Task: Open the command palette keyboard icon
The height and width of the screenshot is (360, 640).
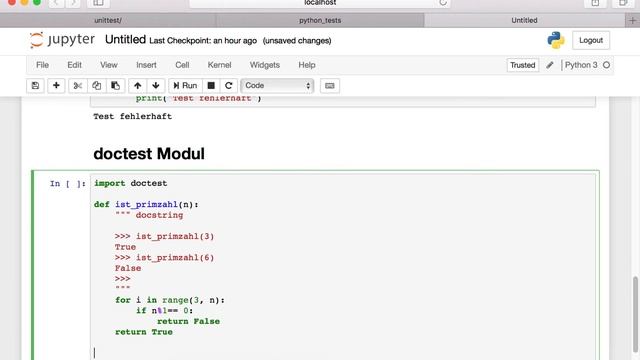Action: point(330,86)
